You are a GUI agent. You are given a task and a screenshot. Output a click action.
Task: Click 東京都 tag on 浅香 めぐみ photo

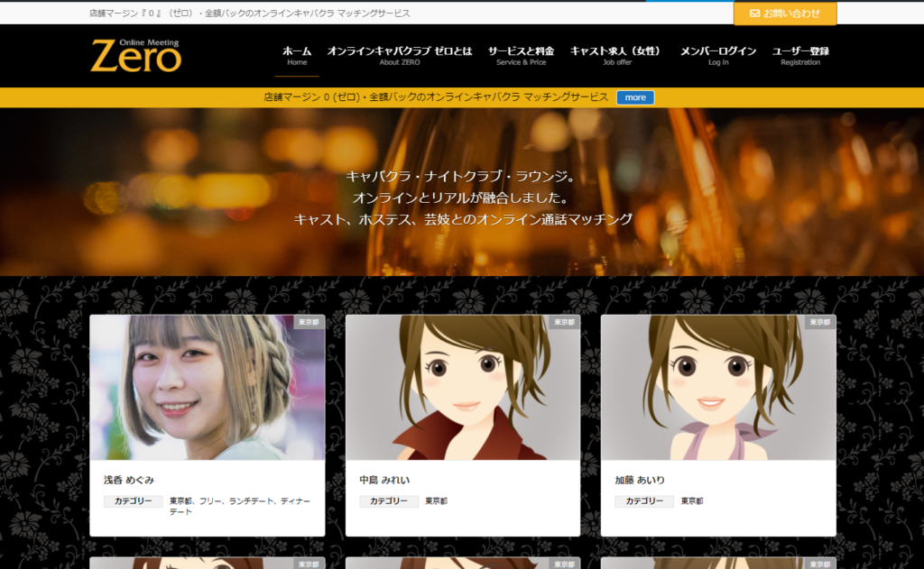pos(309,322)
